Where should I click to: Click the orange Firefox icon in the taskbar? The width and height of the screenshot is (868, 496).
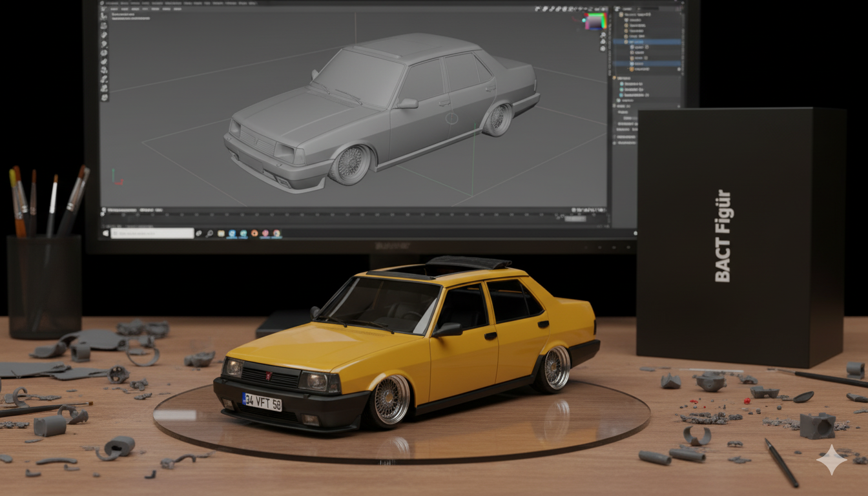coord(254,233)
